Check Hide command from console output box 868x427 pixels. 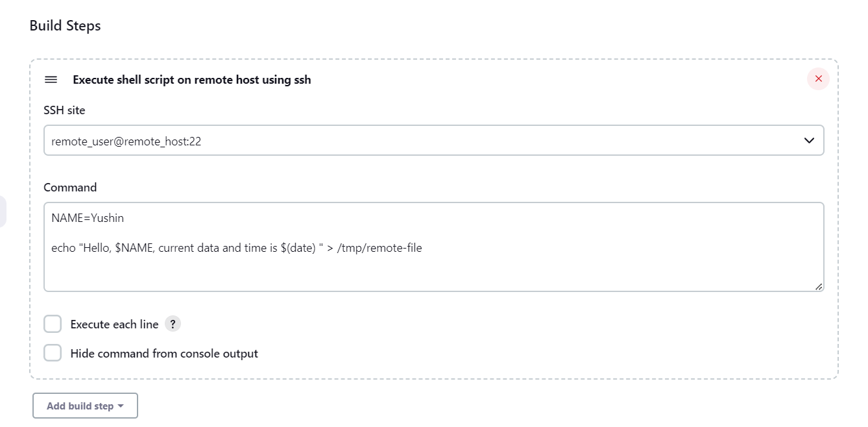[53, 353]
